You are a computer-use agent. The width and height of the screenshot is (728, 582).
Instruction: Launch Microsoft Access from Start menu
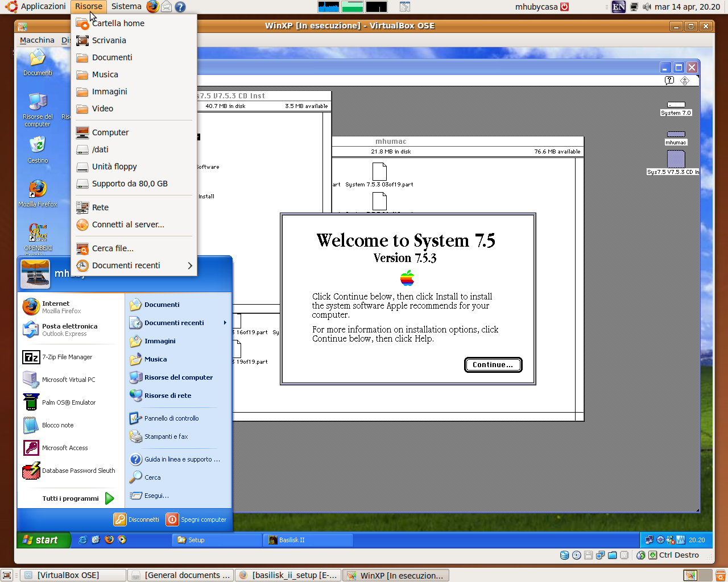[x=71, y=448]
